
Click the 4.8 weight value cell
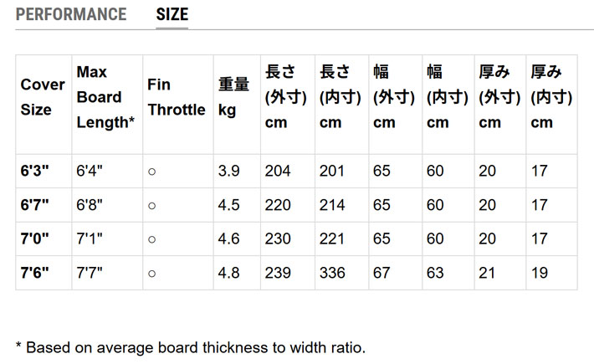229,274
